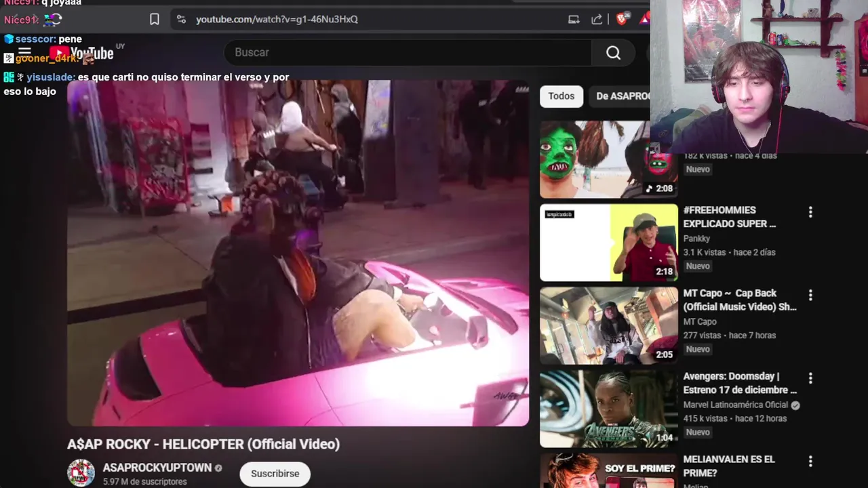Open Avengers: Doomsday | Estreno title link
The width and height of the screenshot is (868, 488).
pos(740,383)
